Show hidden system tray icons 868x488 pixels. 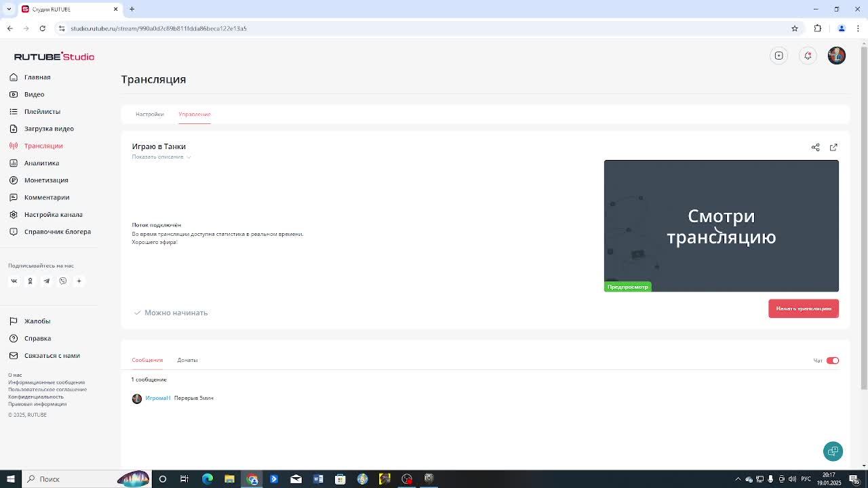(738, 479)
